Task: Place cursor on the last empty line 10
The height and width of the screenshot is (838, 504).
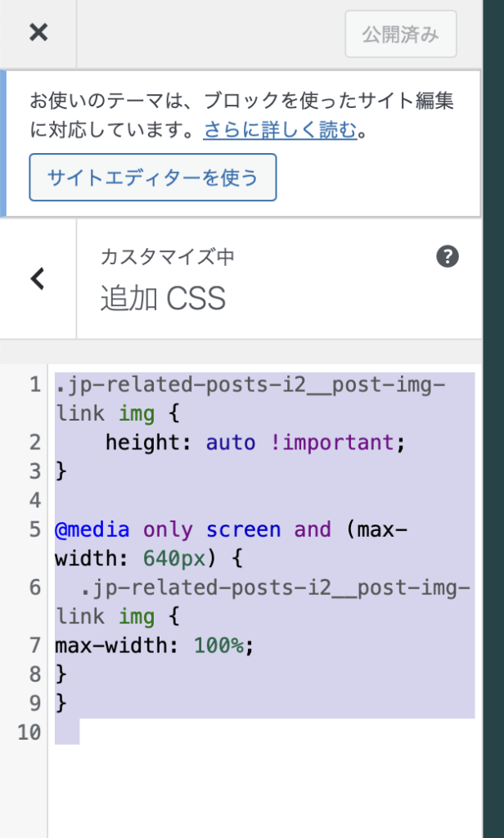Action: point(67,732)
